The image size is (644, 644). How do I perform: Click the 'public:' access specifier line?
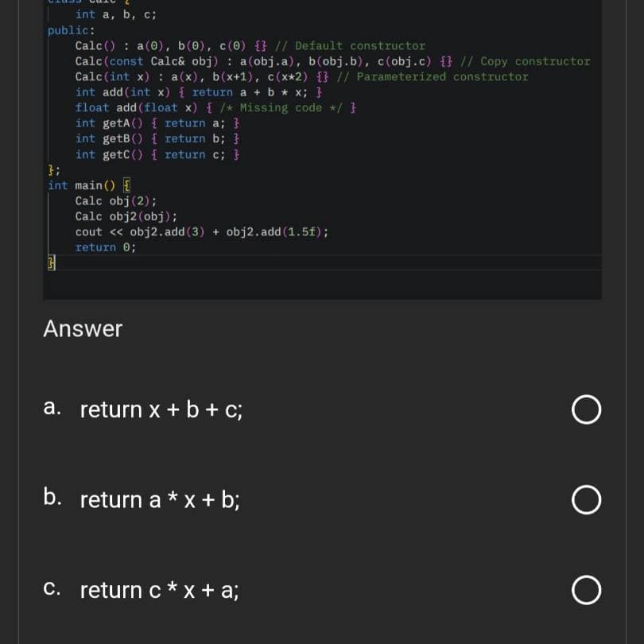71,30
